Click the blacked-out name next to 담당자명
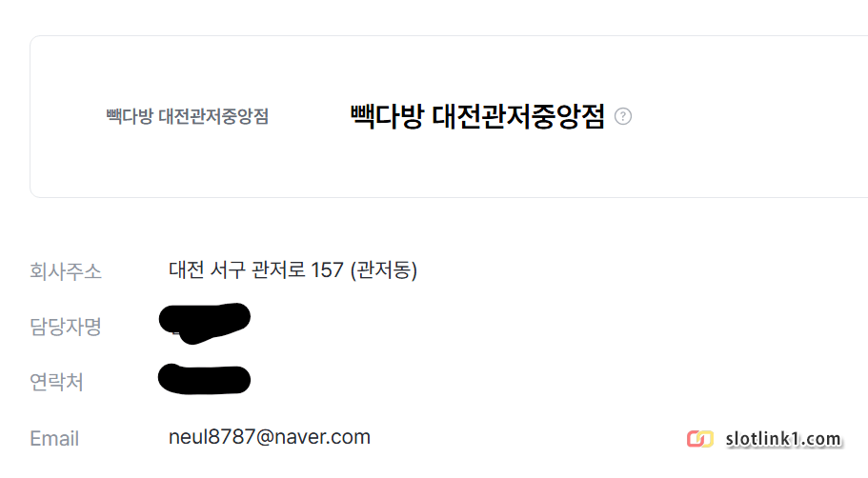The height and width of the screenshot is (478, 868). click(204, 323)
